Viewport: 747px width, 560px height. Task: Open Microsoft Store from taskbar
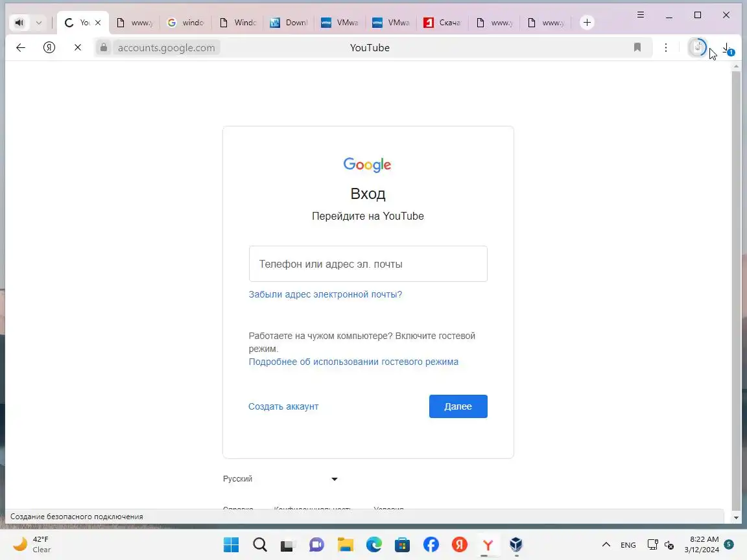point(402,544)
